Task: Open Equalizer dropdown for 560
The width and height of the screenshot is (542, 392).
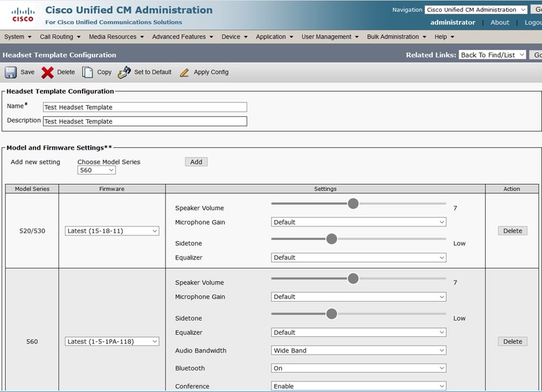Action: tap(359, 333)
